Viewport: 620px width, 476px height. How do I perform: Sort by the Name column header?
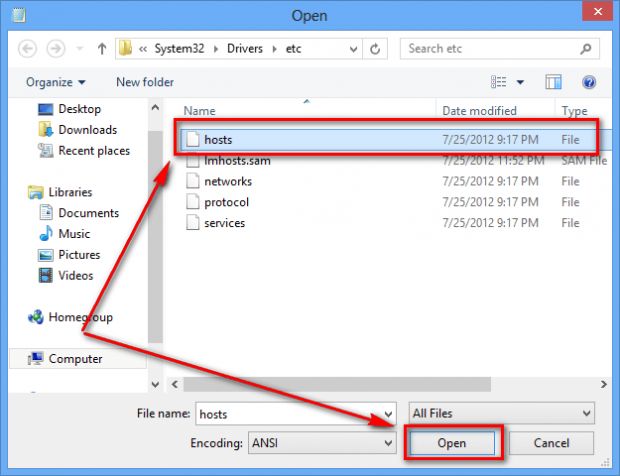(199, 111)
